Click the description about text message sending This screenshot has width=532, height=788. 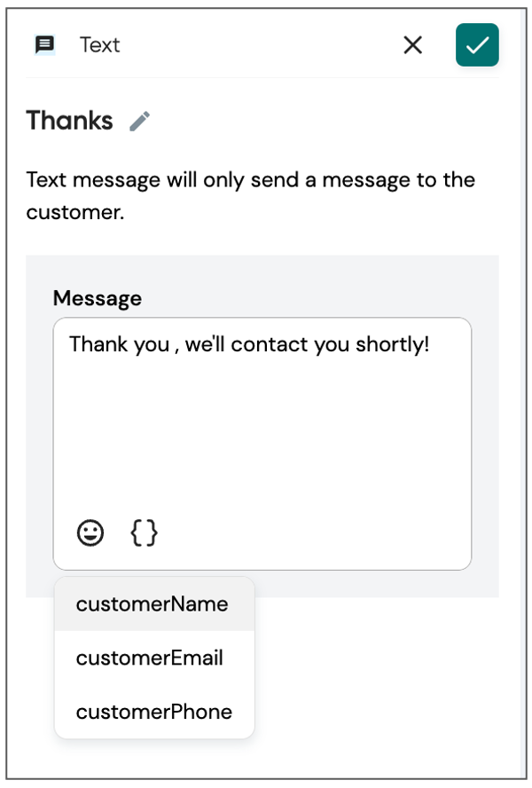coord(251,195)
